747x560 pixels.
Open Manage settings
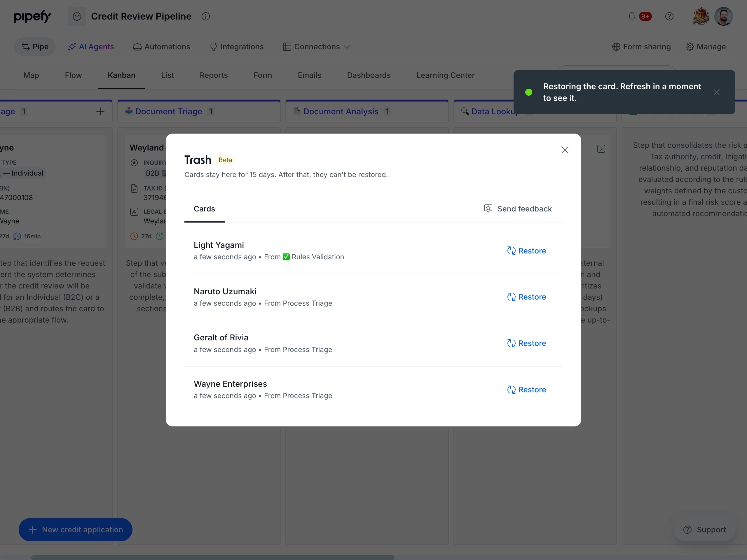tap(706, 47)
